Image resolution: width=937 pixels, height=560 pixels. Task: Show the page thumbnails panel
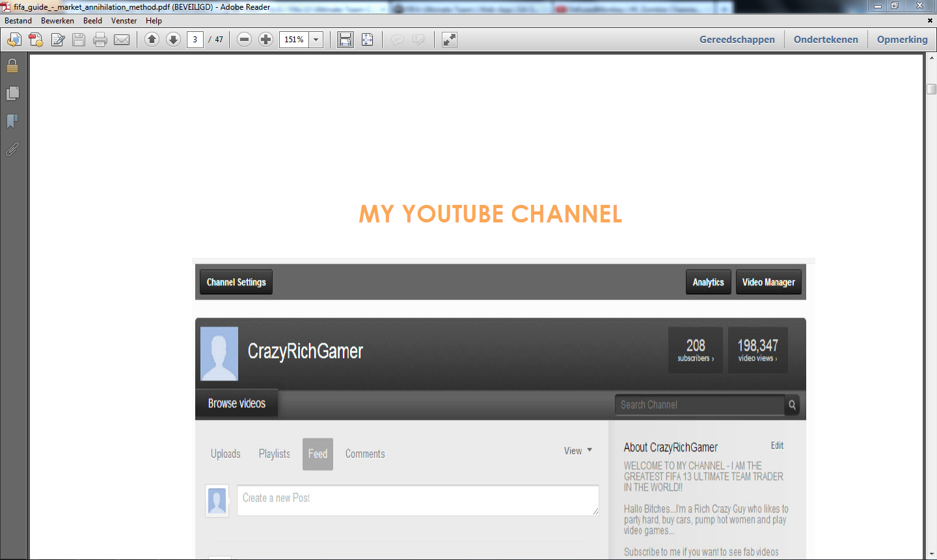click(x=12, y=94)
